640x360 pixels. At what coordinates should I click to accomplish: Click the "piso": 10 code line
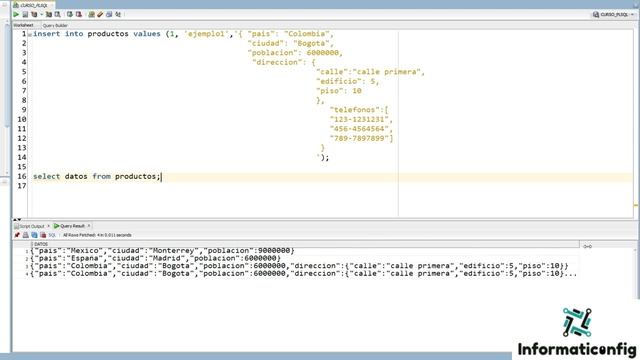[x=339, y=91]
